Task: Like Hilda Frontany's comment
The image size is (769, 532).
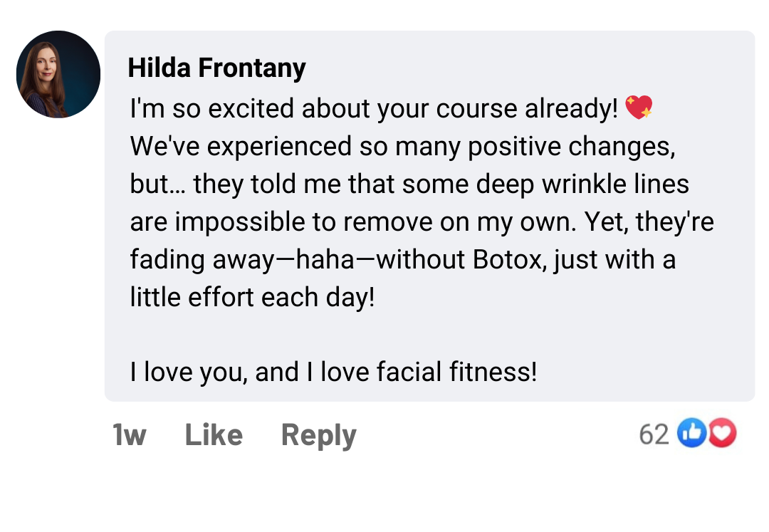Action: (214, 434)
